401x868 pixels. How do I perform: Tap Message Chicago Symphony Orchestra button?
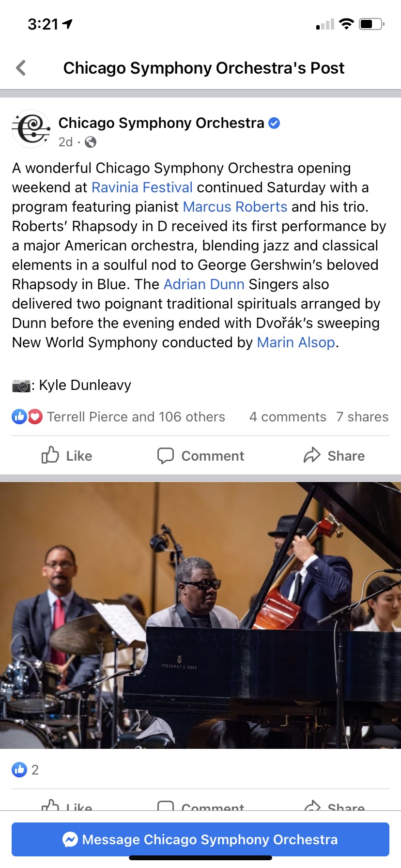point(200,839)
